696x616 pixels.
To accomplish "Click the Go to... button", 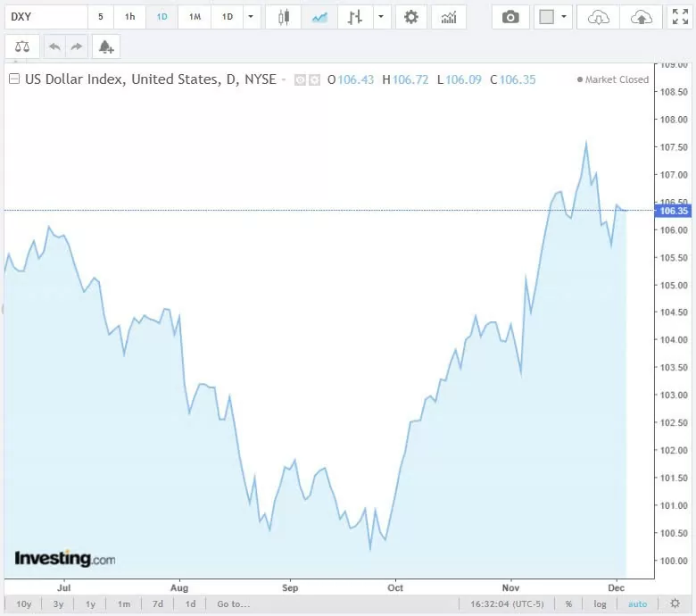I will (233, 604).
